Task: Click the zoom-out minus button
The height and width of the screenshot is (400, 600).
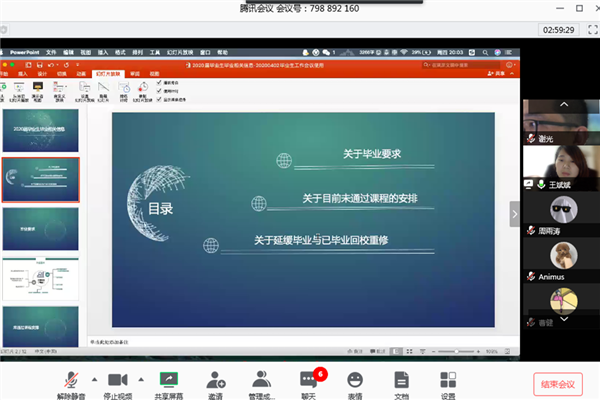Action: coord(433,351)
